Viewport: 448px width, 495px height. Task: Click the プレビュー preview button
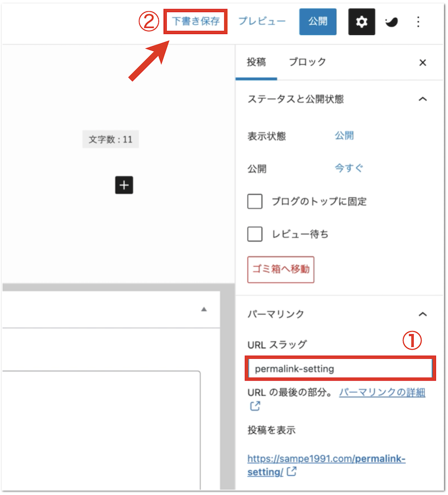click(x=262, y=21)
